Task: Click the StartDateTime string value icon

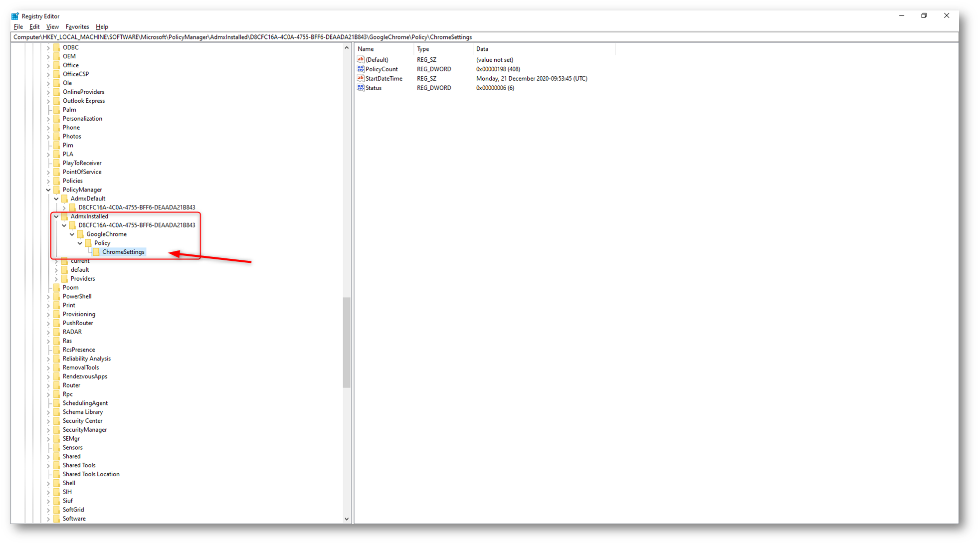Action: [x=361, y=78]
